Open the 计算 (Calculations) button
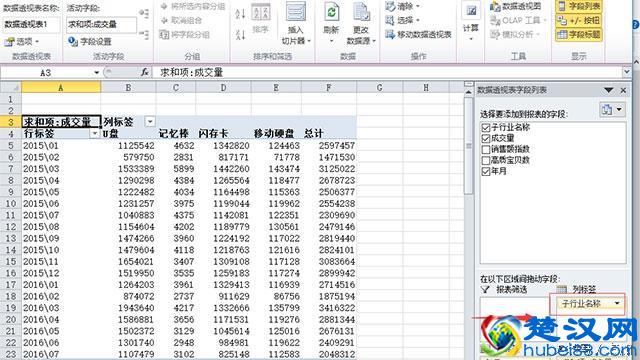This screenshot has width=640, height=360. 471,21
